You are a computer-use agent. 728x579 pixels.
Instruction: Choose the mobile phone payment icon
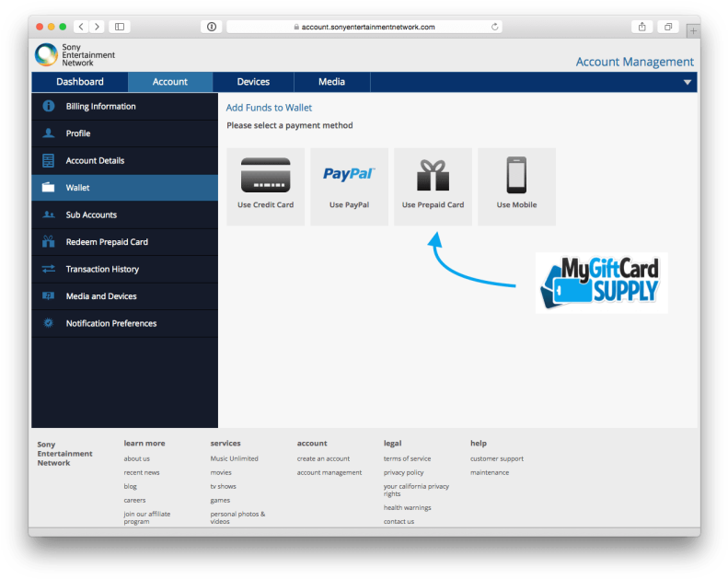[x=516, y=175]
